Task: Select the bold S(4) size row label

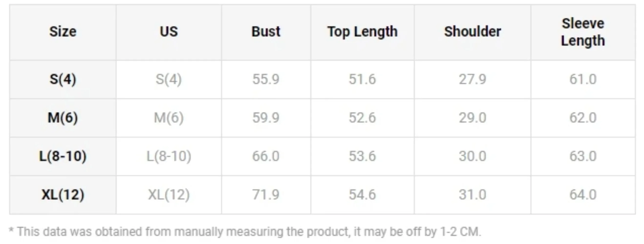Action: 63,79
